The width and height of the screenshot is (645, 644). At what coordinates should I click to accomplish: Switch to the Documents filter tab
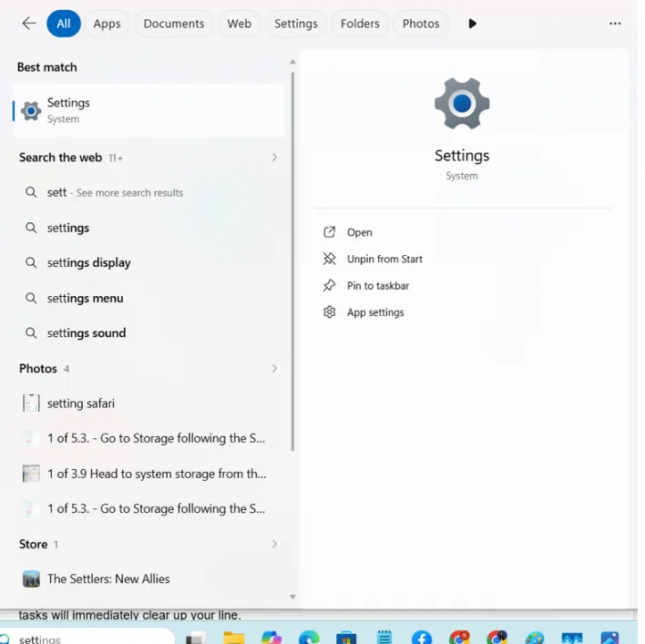(174, 24)
